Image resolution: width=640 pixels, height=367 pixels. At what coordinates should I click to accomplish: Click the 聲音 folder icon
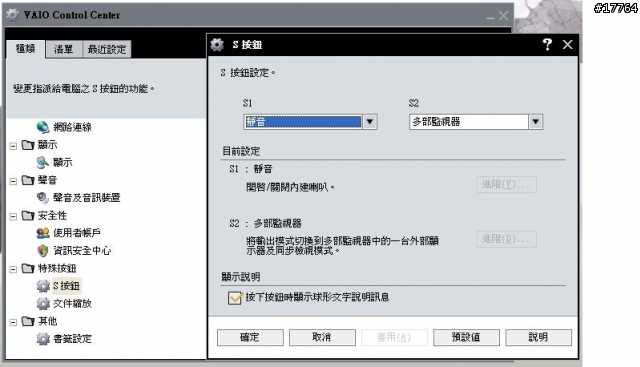(28, 180)
